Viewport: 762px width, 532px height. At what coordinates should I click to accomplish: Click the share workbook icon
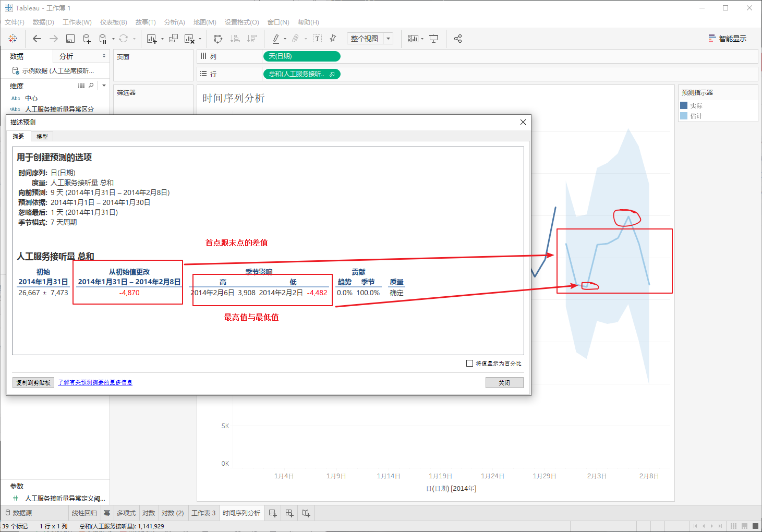[x=458, y=39]
